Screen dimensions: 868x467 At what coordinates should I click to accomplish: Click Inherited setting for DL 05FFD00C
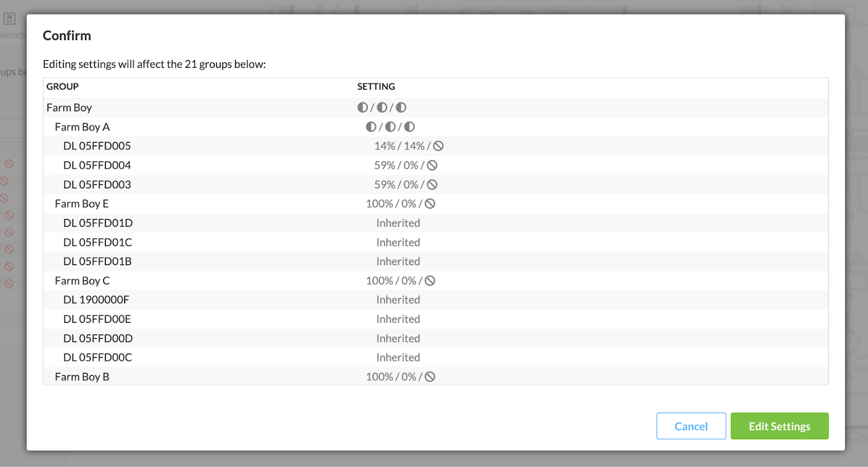point(398,357)
